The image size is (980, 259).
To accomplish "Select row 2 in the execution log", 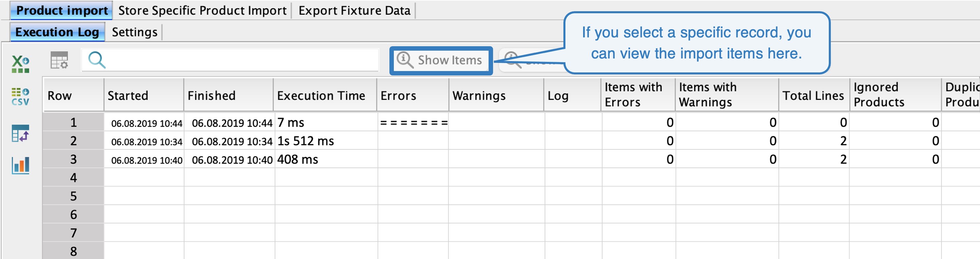I will [x=73, y=141].
